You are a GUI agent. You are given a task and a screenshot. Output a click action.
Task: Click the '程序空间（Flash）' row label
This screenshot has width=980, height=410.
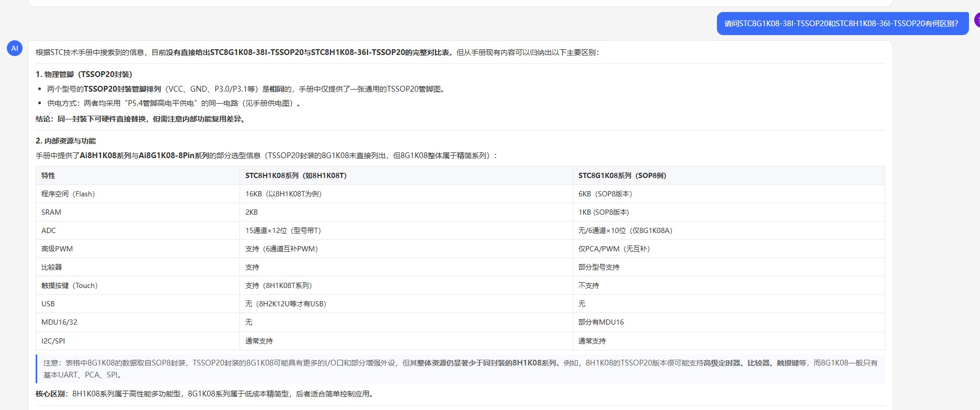pyautogui.click(x=138, y=194)
